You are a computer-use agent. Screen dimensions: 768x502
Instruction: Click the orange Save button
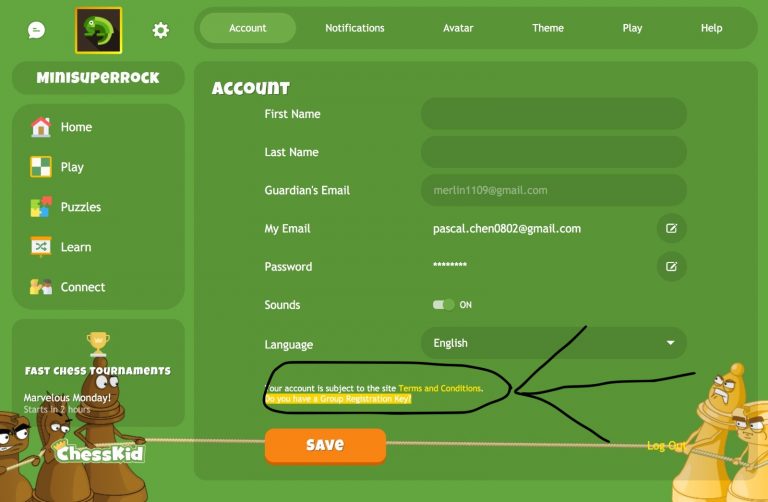click(325, 445)
